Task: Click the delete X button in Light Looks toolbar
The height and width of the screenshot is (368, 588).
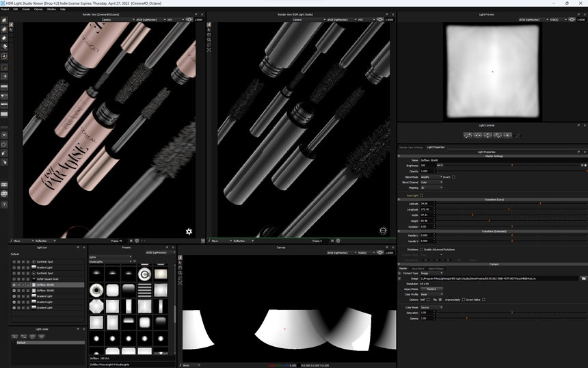Action: (x=42, y=337)
